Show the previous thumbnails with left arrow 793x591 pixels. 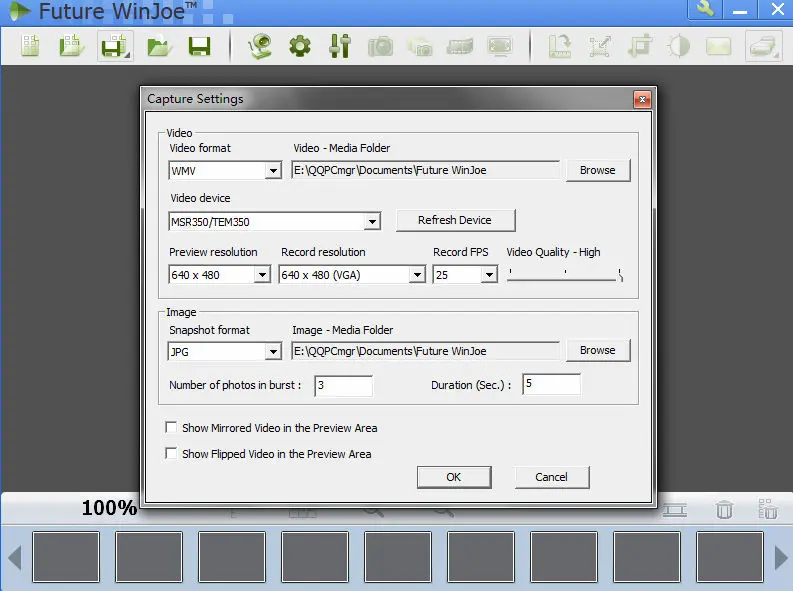[15, 557]
